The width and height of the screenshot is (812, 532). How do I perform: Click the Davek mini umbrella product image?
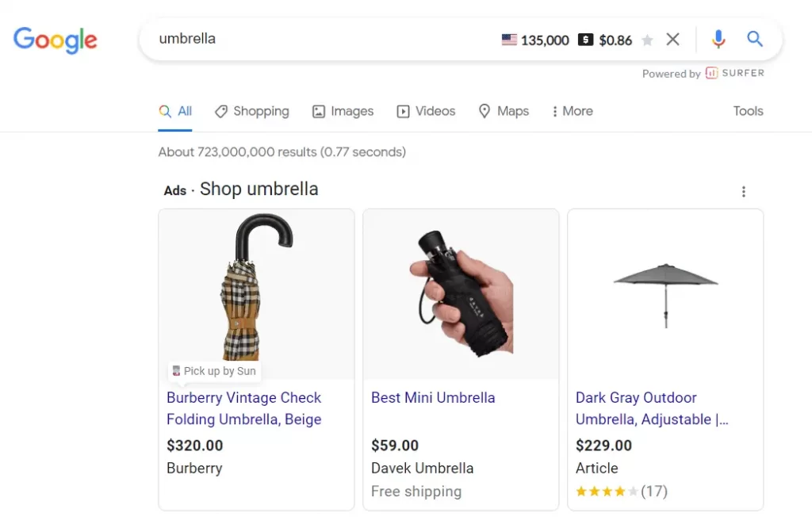pyautogui.click(x=461, y=293)
